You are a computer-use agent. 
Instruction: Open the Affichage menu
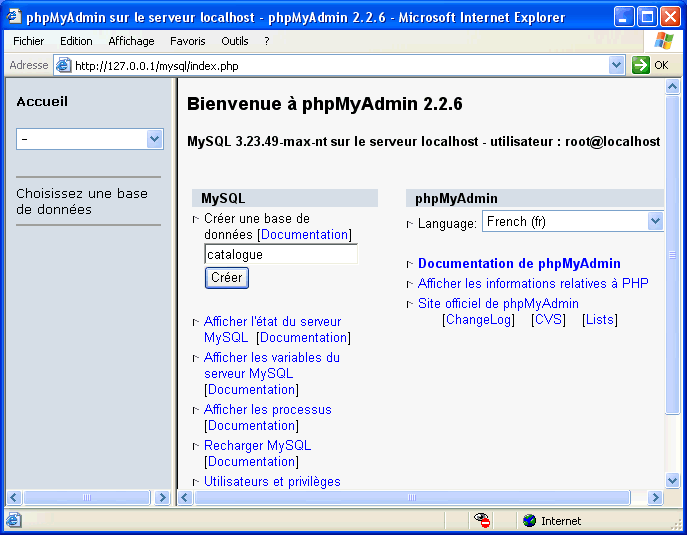point(131,41)
